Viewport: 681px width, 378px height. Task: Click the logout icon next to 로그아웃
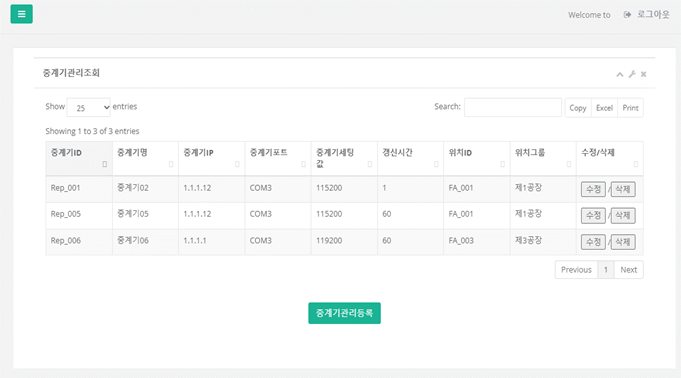click(x=627, y=15)
